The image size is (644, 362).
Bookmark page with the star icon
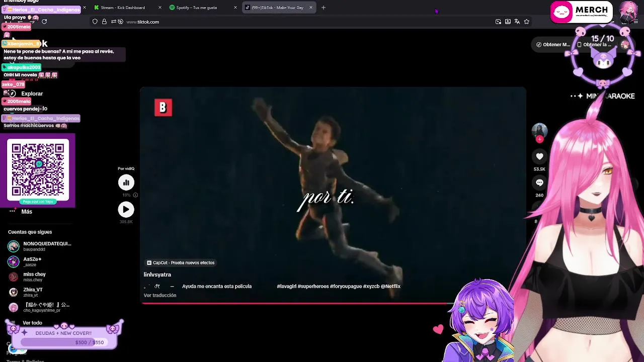tap(526, 22)
